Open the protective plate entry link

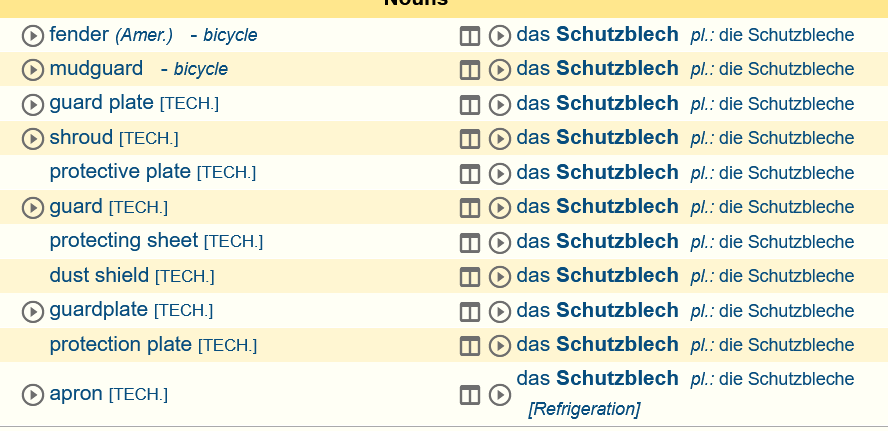[120, 172]
